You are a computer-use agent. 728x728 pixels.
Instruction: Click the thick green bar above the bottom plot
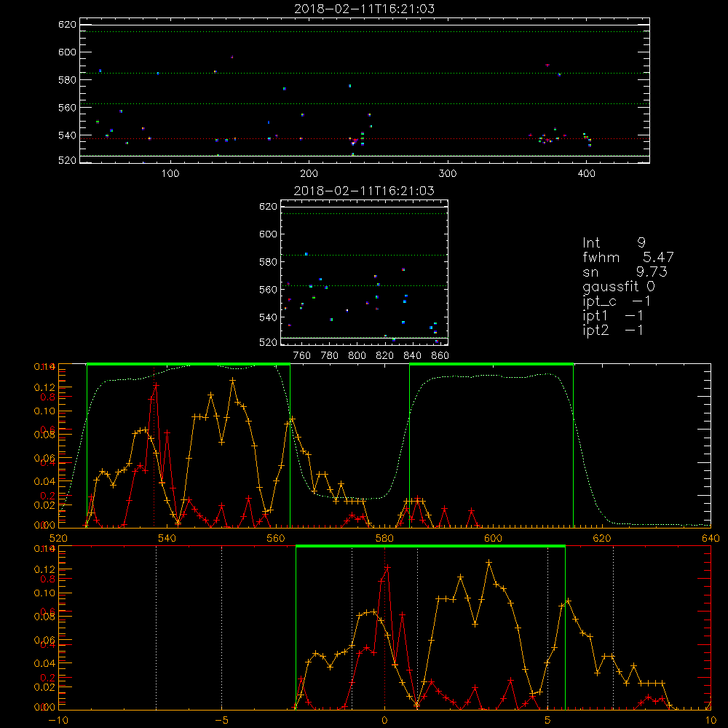[x=430, y=546]
